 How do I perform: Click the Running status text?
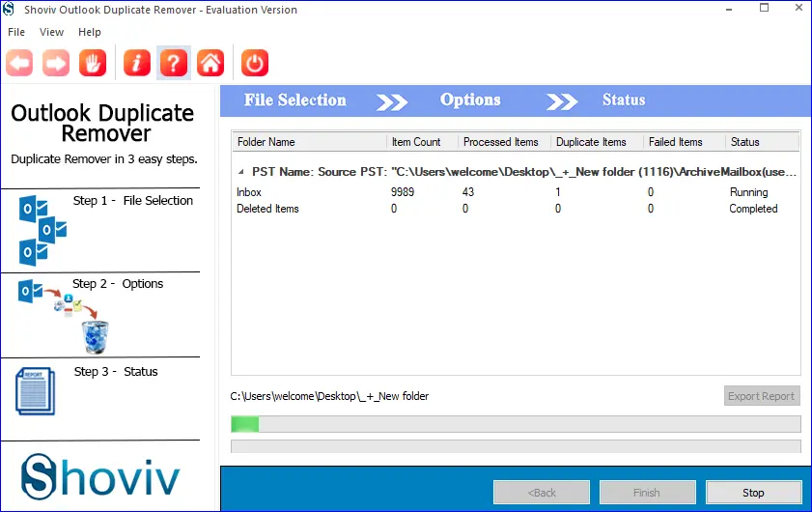pos(749,192)
